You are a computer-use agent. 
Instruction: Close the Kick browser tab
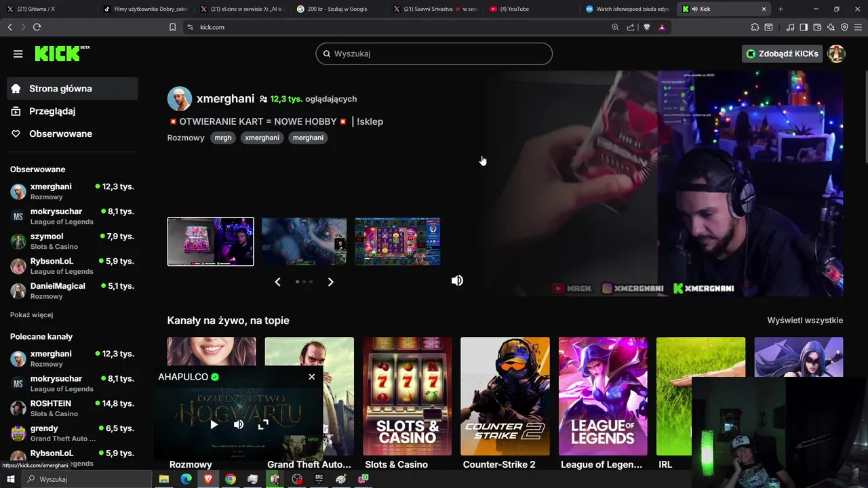click(764, 9)
